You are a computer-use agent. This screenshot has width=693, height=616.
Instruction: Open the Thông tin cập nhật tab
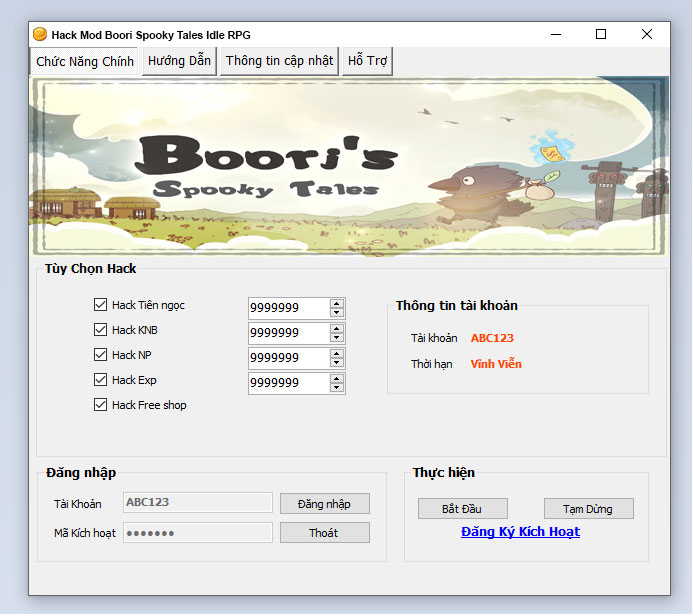[279, 61]
